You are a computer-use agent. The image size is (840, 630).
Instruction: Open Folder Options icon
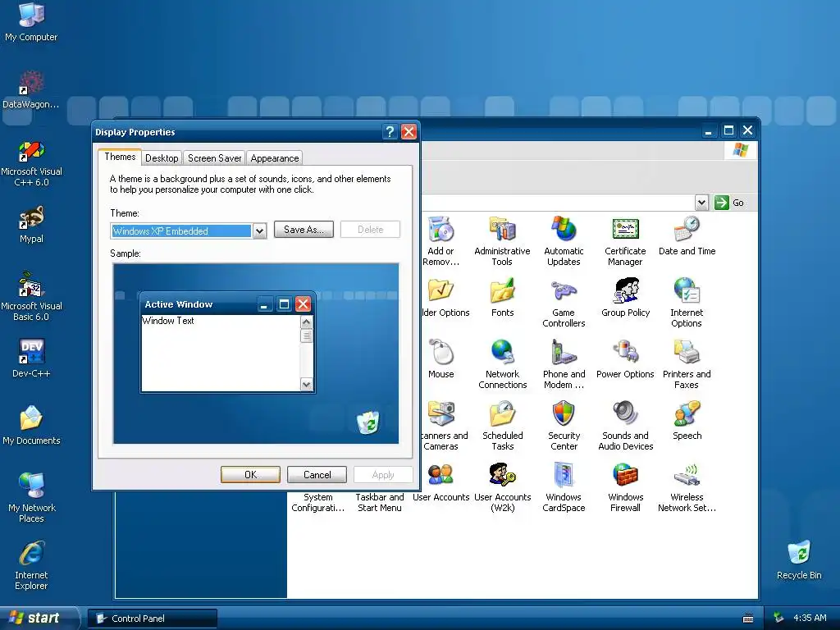[x=441, y=291]
